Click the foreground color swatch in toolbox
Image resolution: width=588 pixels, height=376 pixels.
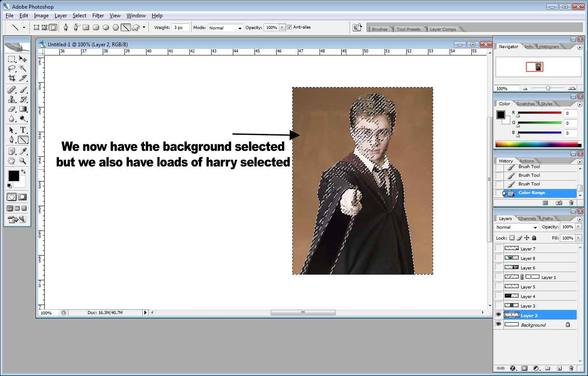[13, 176]
